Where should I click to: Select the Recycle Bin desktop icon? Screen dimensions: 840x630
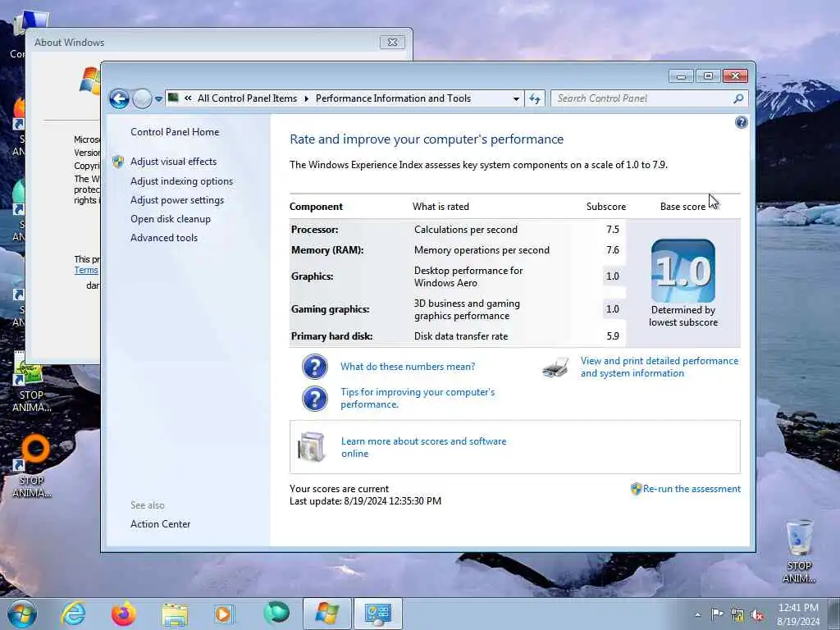[799, 550]
